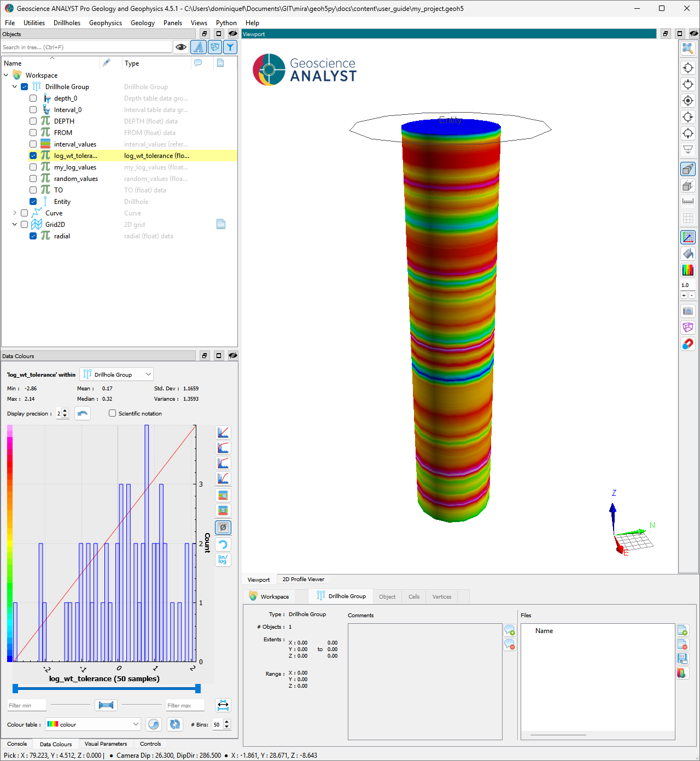Image resolution: width=700 pixels, height=761 pixels.
Task: Click the magnet snapping icon in viewport toolbar
Action: (688, 344)
